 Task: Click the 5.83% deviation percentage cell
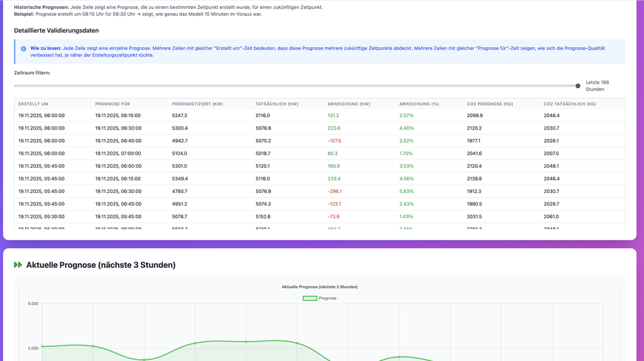coord(406,191)
